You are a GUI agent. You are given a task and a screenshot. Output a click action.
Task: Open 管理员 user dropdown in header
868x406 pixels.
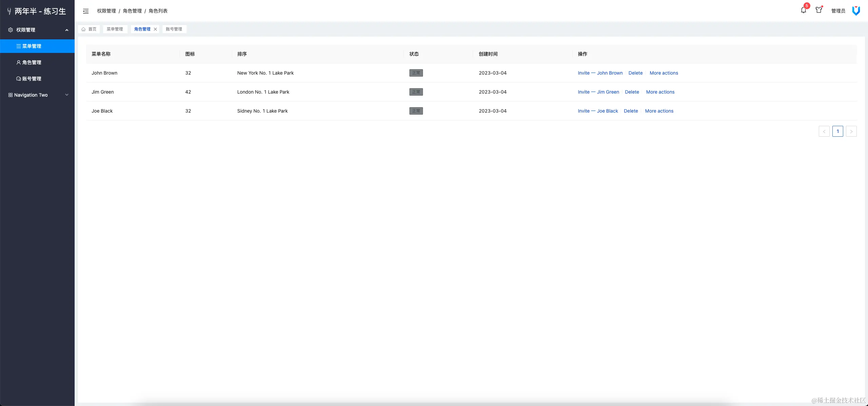[x=838, y=11]
